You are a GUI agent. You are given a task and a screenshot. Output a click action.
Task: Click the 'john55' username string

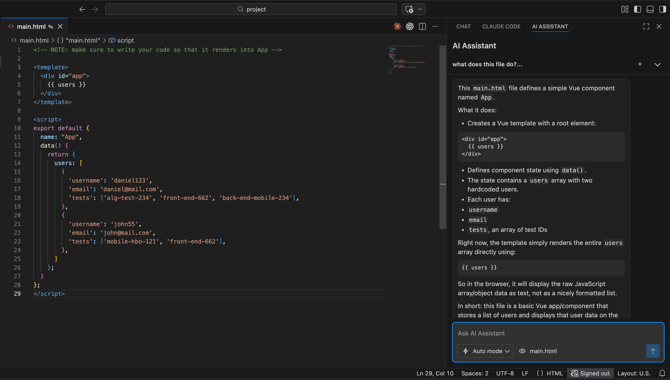click(125, 224)
